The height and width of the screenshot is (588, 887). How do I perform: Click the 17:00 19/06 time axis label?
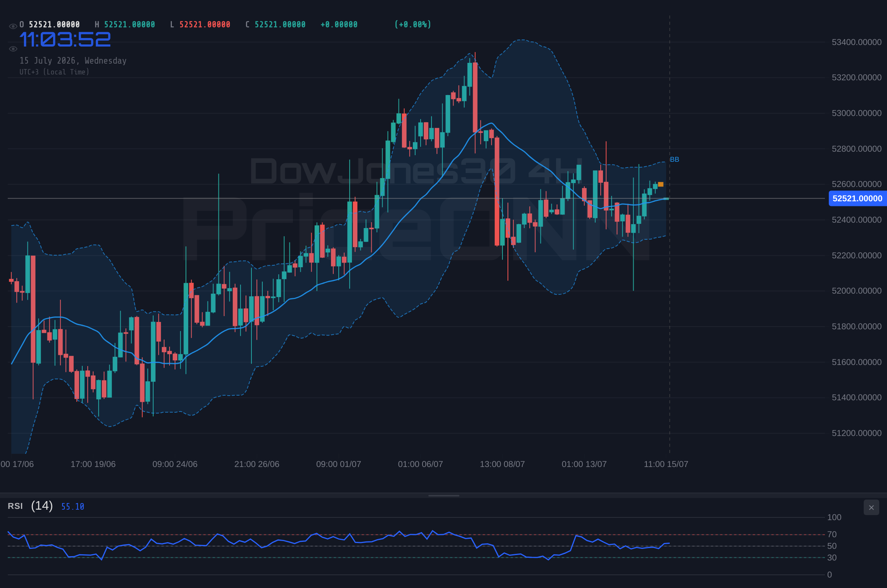(93, 464)
